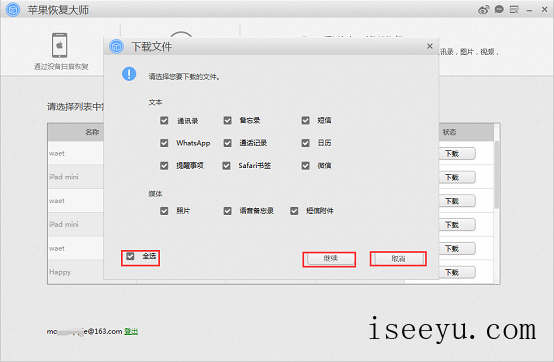Toggle the 微信 checkbox
The height and width of the screenshot is (362, 554).
point(306,166)
